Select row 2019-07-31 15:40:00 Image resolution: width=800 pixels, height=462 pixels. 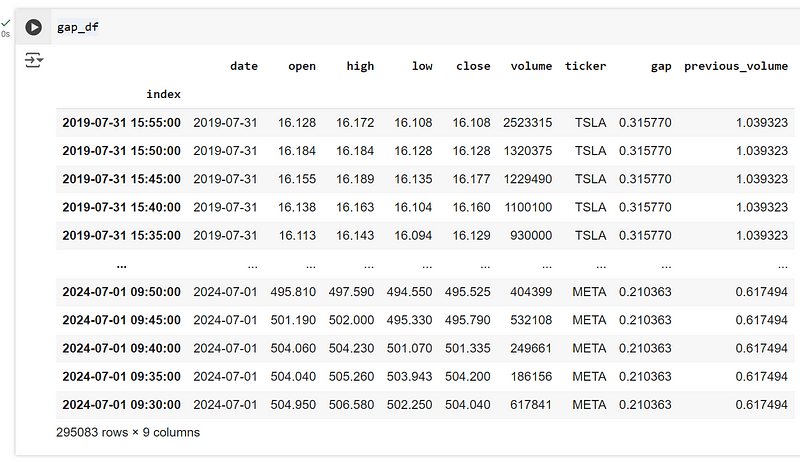[425, 208]
